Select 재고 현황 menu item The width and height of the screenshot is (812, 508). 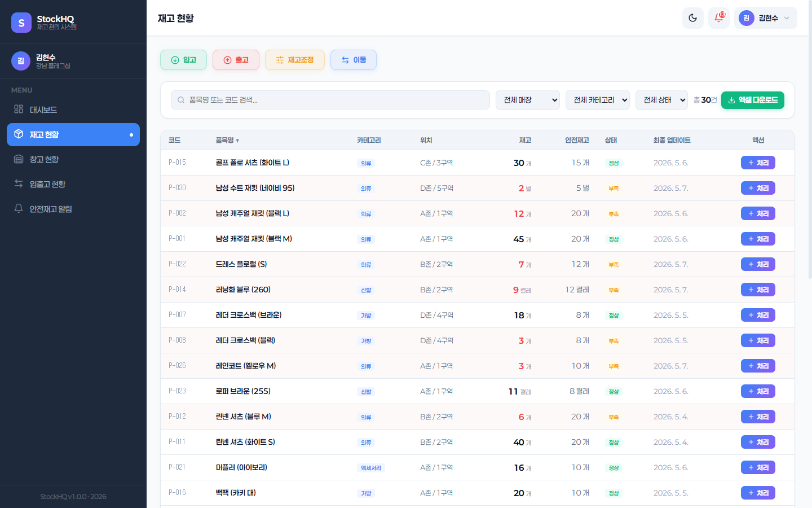(x=73, y=134)
